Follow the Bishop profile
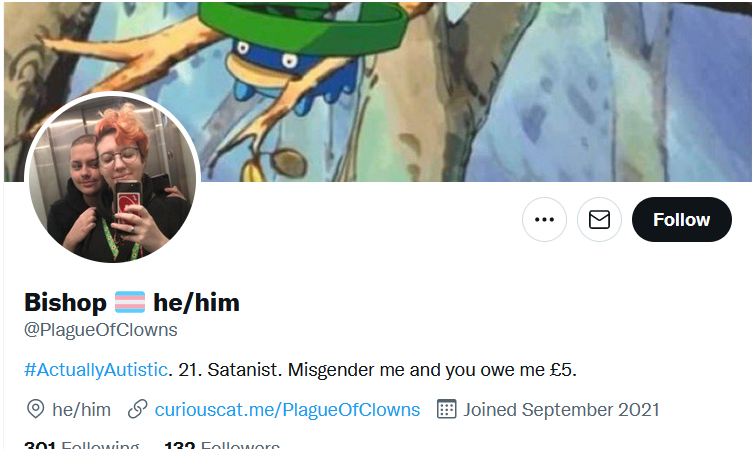The width and height of the screenshot is (754, 449). [x=682, y=219]
